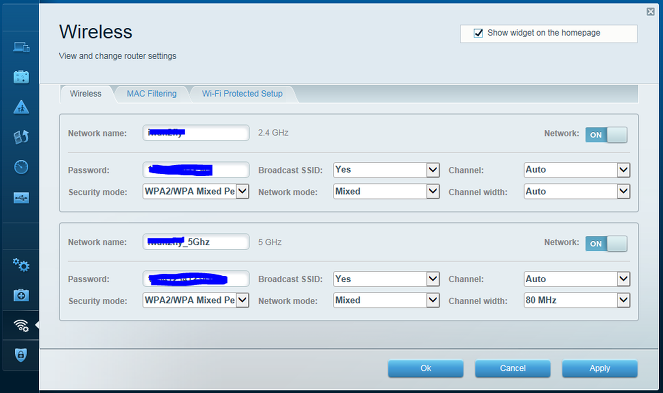Open the Connectivity gears icon
This screenshot has height=393, width=663.
21,265
